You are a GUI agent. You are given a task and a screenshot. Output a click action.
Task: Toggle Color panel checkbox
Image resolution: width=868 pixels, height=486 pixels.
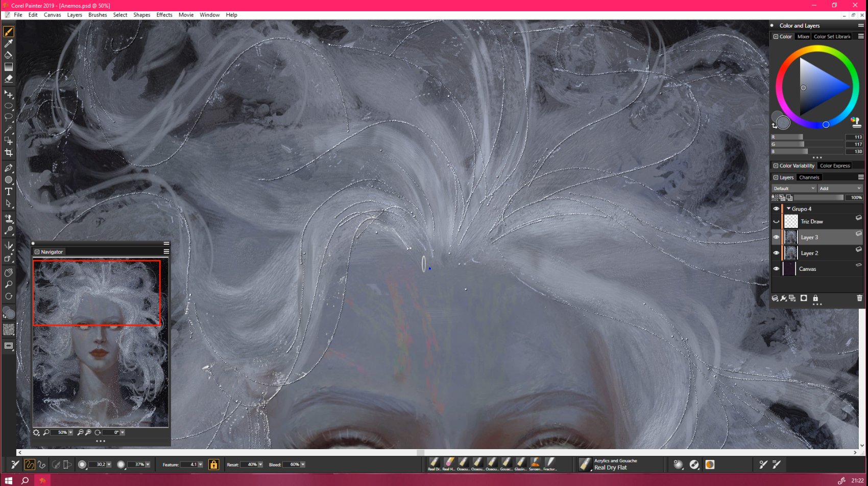tap(776, 37)
